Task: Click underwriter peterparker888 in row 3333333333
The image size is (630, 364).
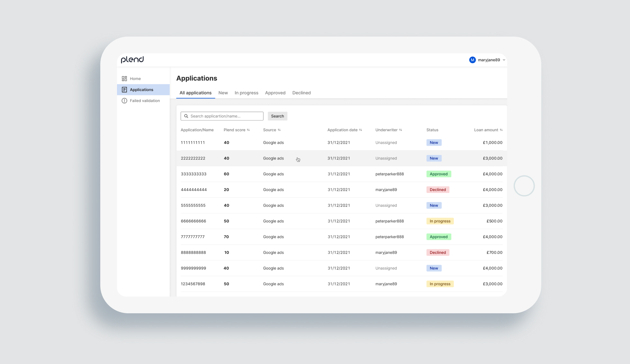Action: [x=390, y=174]
